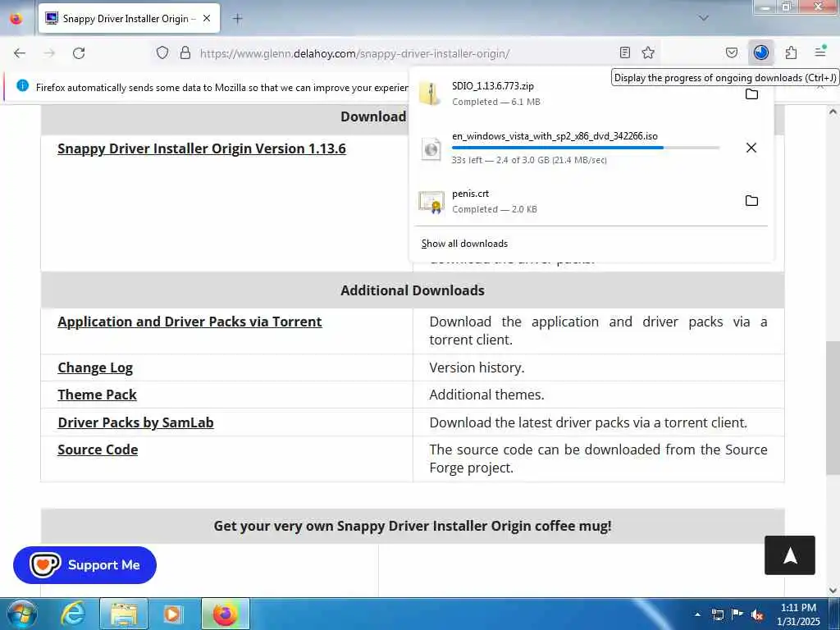Screen dimensions: 840x630
Task: Select the Snappy Driver Installer Origin tab
Action: click(x=129, y=18)
